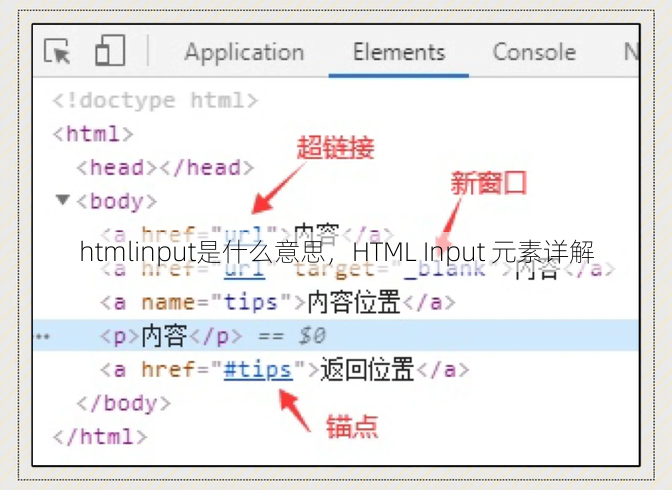Select the closing body tag
This screenshot has height=490, width=672.
(123, 404)
